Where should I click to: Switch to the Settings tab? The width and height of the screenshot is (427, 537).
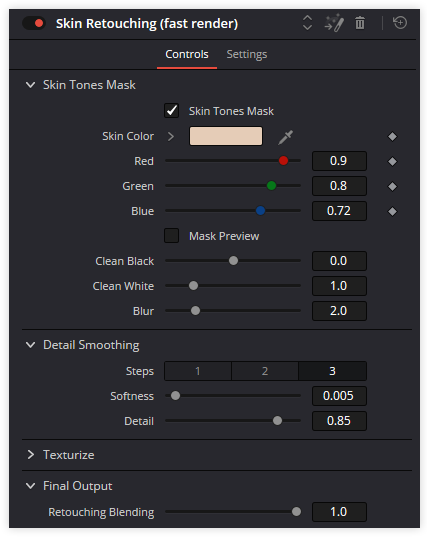click(247, 54)
